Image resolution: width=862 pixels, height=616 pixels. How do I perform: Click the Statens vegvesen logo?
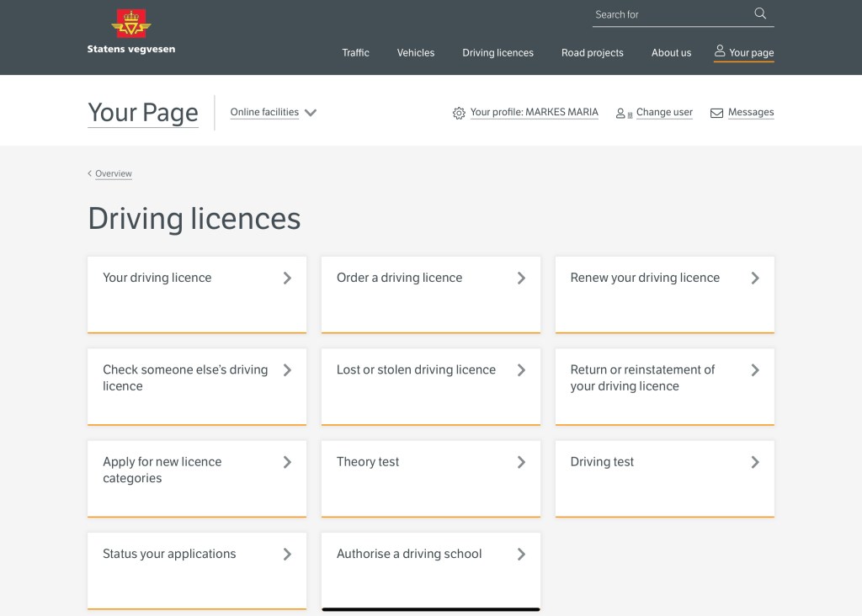[x=130, y=32]
